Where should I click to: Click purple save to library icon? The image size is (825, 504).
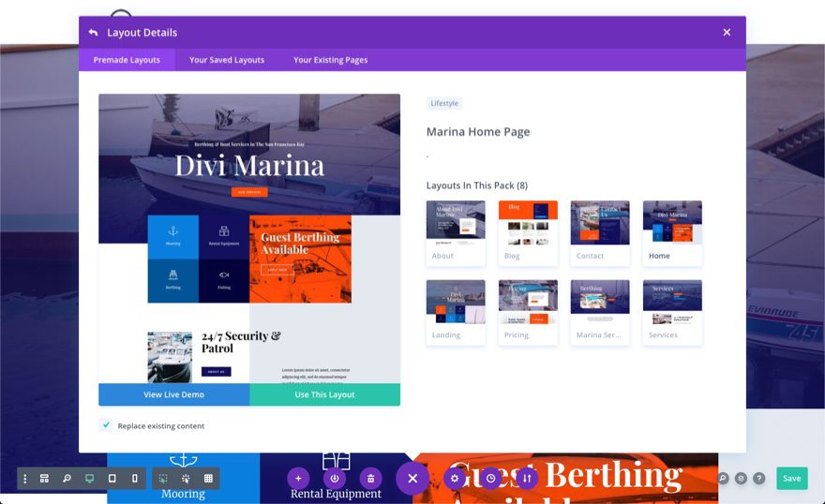335,479
